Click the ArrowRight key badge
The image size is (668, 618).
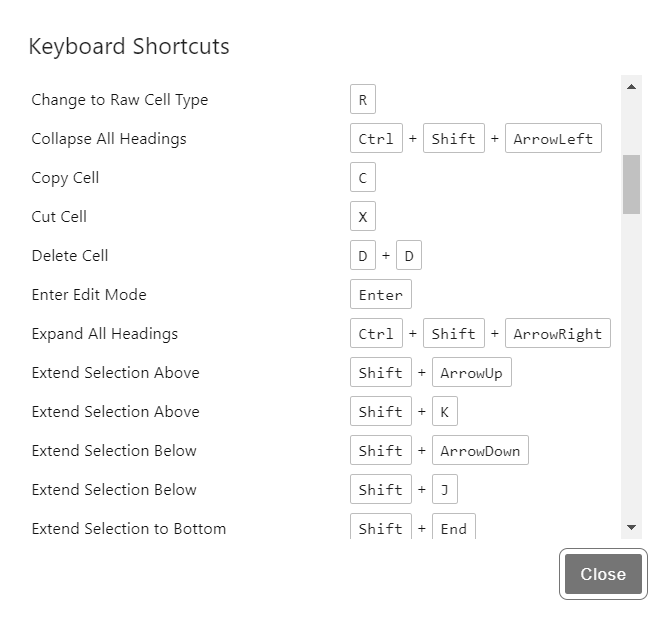557,334
